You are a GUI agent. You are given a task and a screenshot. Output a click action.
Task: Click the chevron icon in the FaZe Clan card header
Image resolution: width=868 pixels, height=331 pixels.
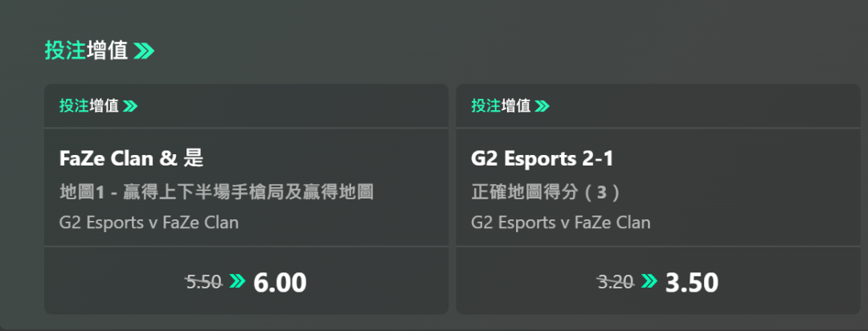(x=130, y=106)
